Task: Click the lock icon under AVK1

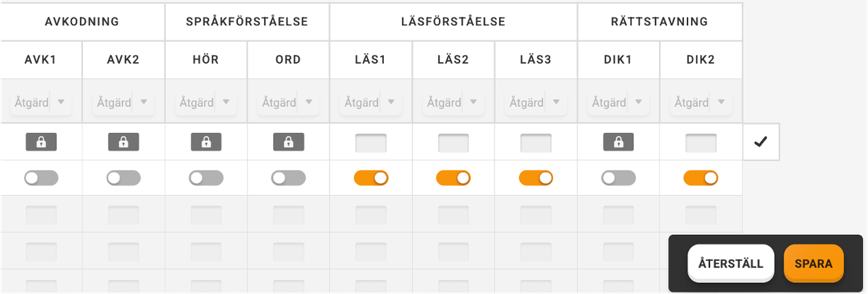Action: (41, 142)
